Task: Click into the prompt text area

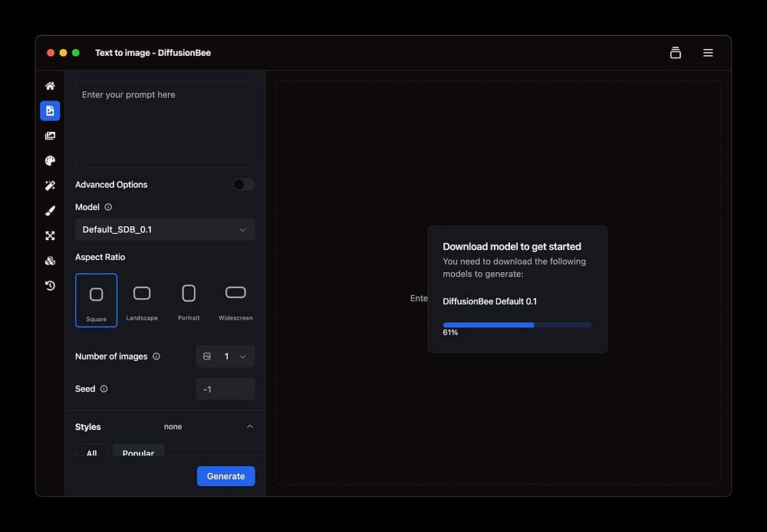Action: [165, 124]
